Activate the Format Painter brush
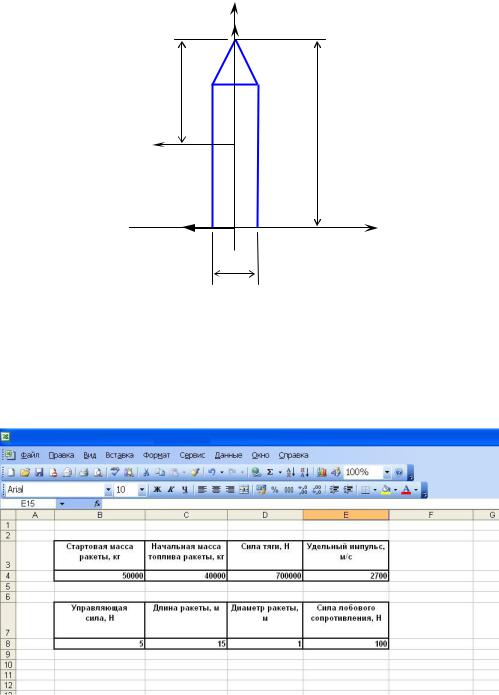 click(195, 472)
